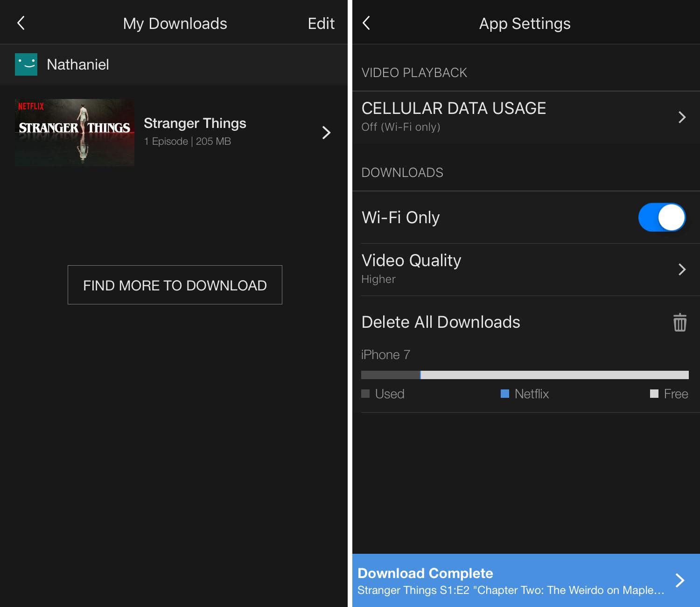This screenshot has height=607, width=700.
Task: Expand Stranger Things download chevron
Action: click(x=326, y=133)
